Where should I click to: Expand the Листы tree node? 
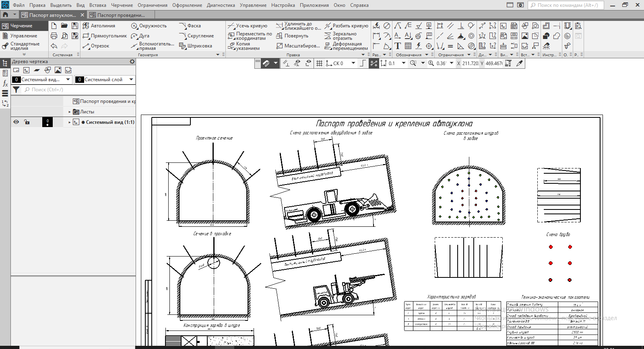70,112
